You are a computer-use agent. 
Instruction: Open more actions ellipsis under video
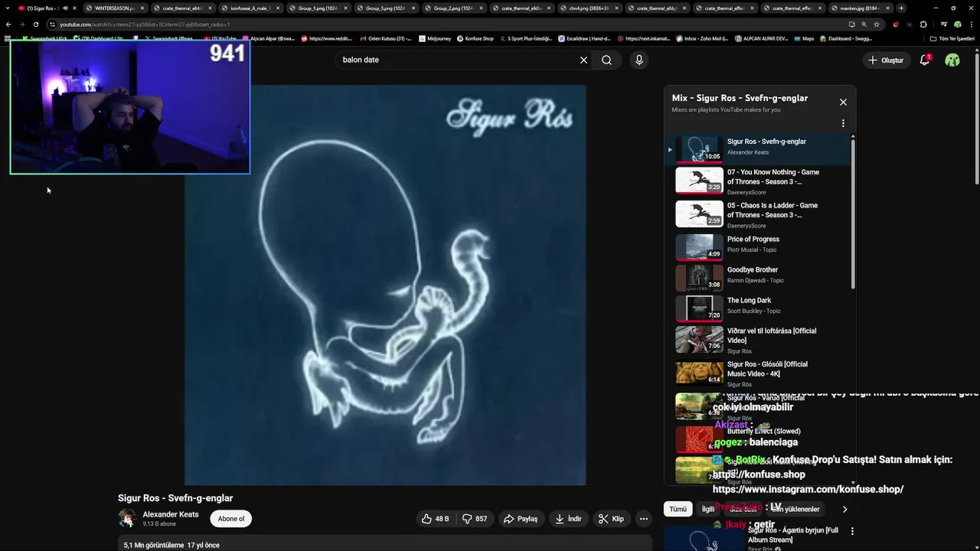pos(644,519)
